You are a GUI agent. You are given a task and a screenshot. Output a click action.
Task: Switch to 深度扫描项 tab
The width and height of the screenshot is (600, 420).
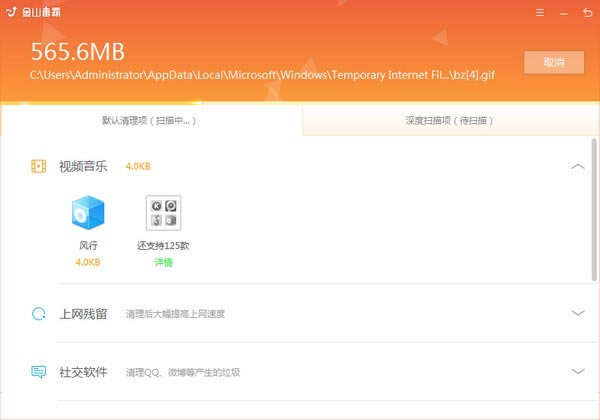tap(450, 120)
